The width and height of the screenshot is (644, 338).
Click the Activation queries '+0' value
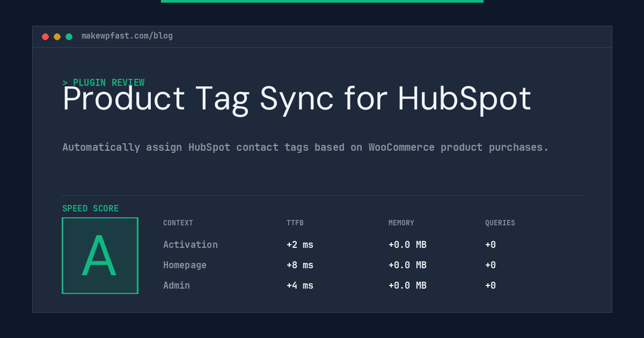click(491, 245)
